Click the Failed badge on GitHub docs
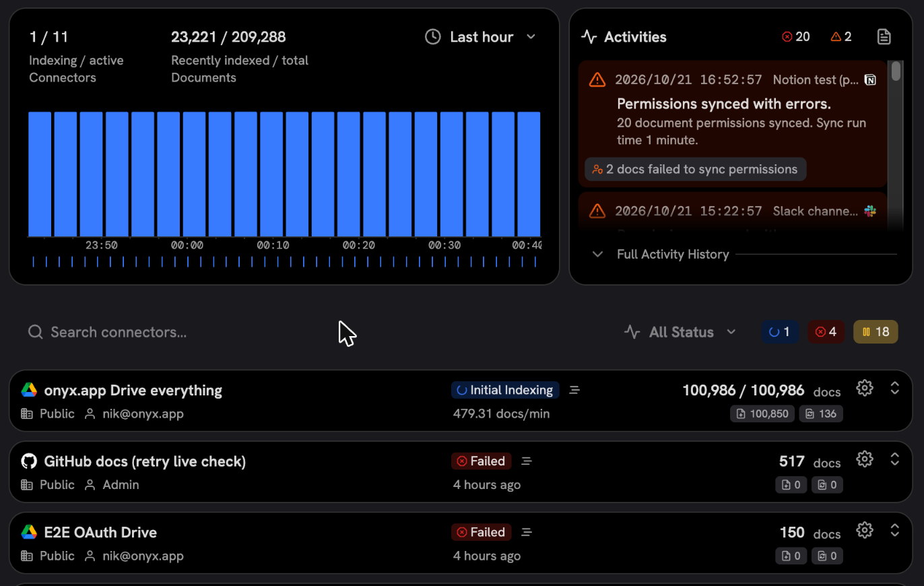Screen dimensions: 924x586 click(482, 461)
